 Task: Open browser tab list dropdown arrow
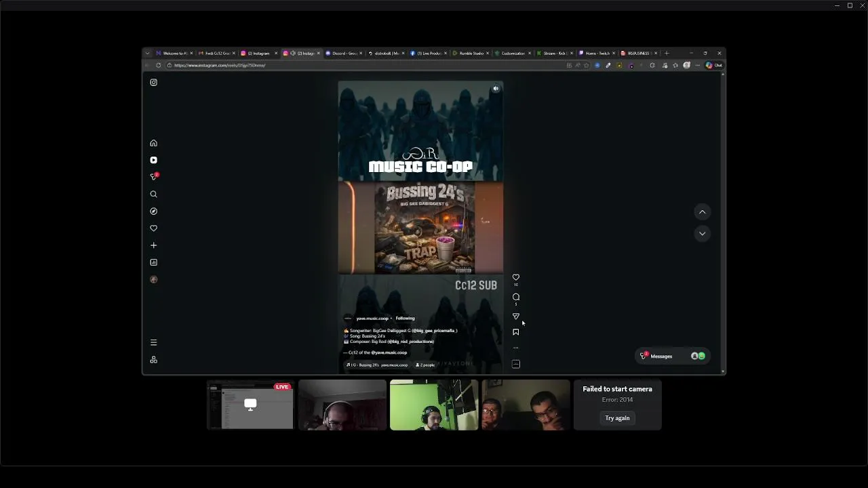point(147,53)
